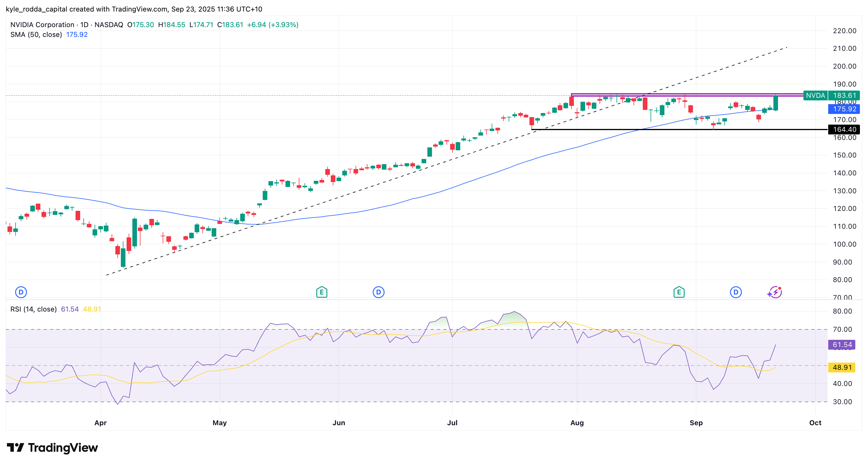Click the Jul label on time axis
Viewport: 868px width, 465px height.
point(452,423)
